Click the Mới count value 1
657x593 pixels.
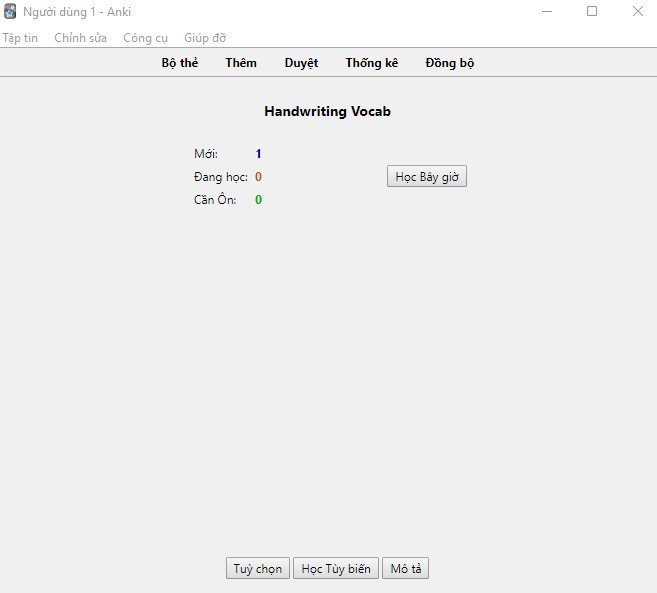point(259,154)
